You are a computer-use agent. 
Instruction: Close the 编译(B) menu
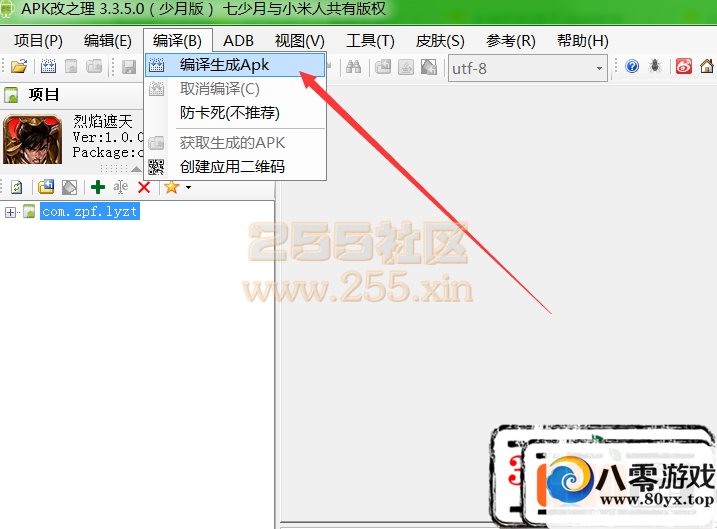177,41
